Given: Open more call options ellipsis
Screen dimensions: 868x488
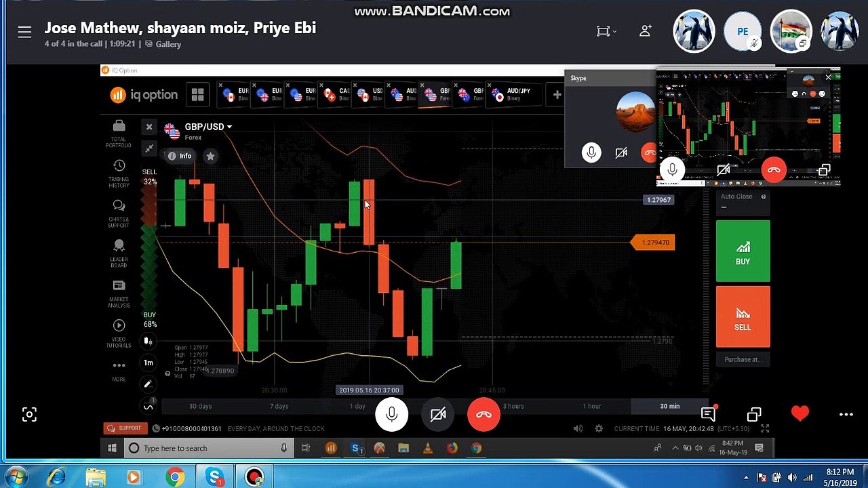Looking at the screenshot, I should [x=846, y=414].
